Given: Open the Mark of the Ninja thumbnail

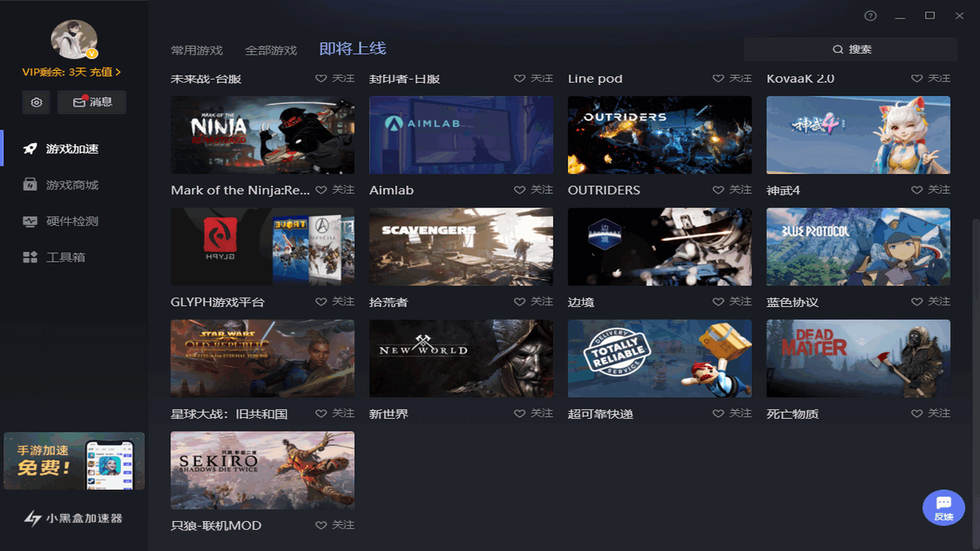Looking at the screenshot, I should [263, 135].
